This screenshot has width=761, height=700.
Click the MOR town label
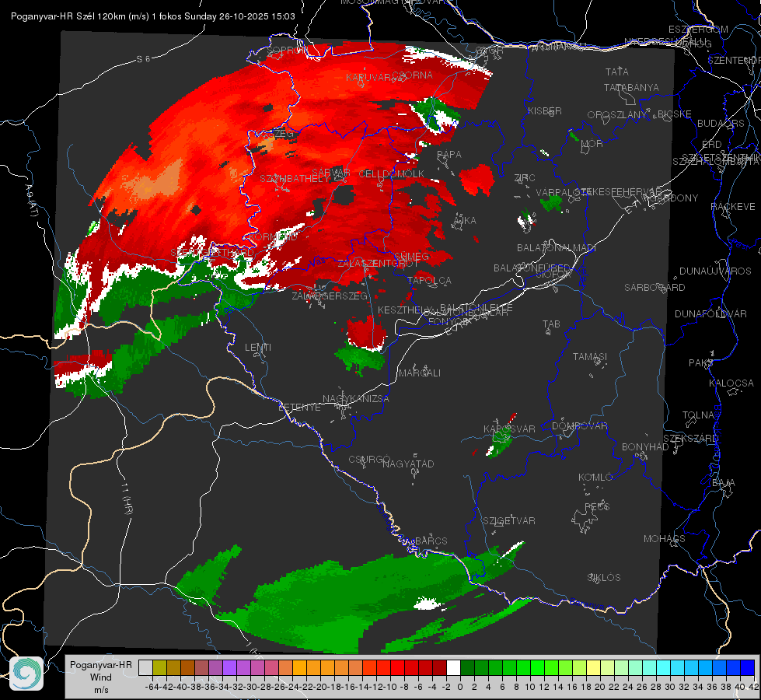click(592, 143)
